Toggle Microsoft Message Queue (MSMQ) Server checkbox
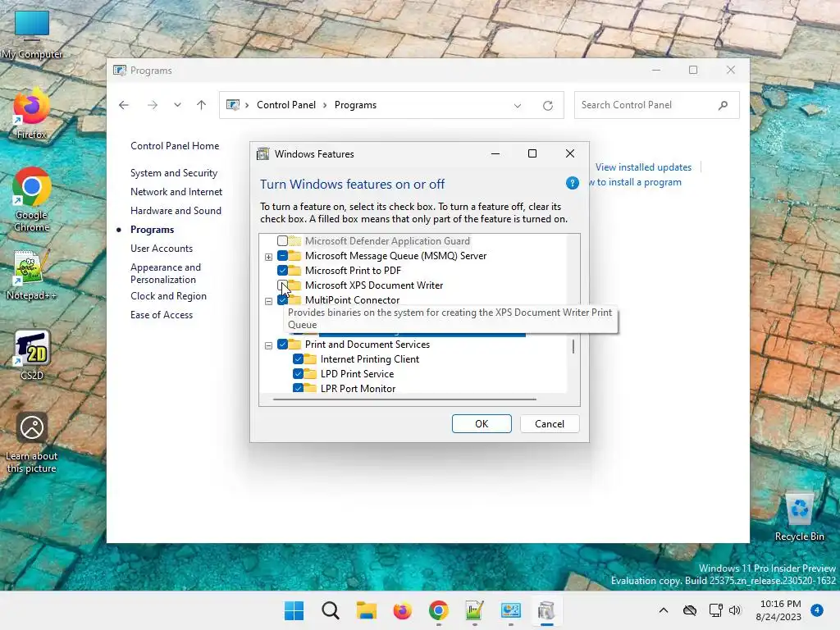This screenshot has height=630, width=840. tap(282, 256)
